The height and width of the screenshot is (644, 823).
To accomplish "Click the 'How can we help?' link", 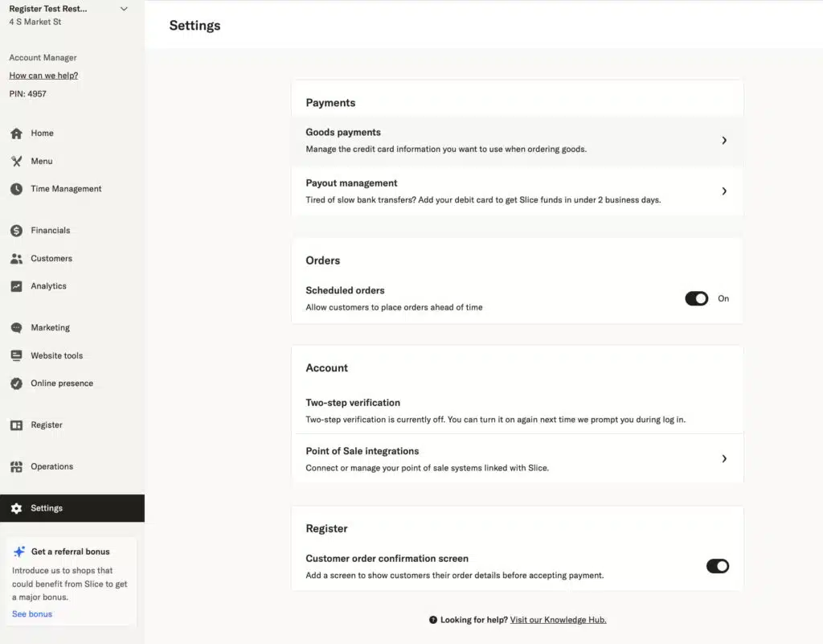I will 43,76.
